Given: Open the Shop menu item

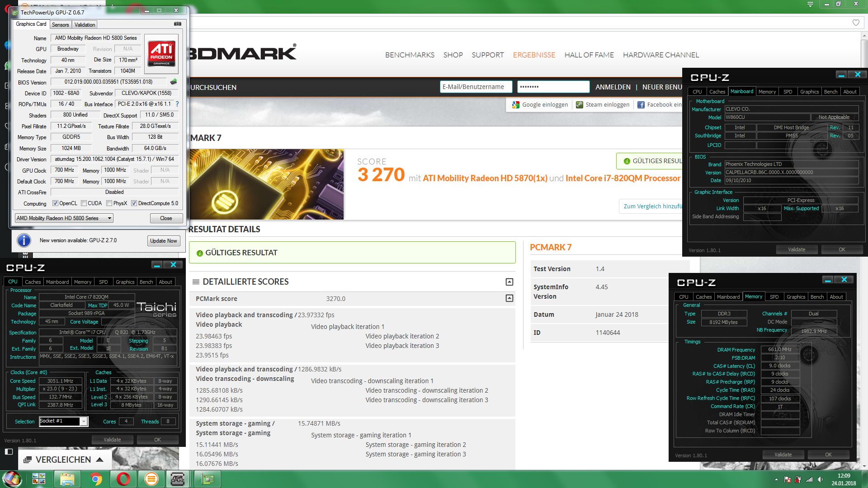Looking at the screenshot, I should (453, 55).
